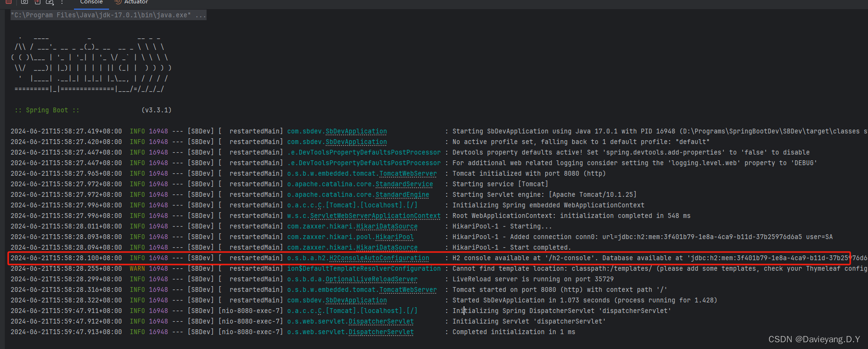The width and height of the screenshot is (868, 349).
Task: Open the three-dot more options menu
Action: (x=62, y=2)
